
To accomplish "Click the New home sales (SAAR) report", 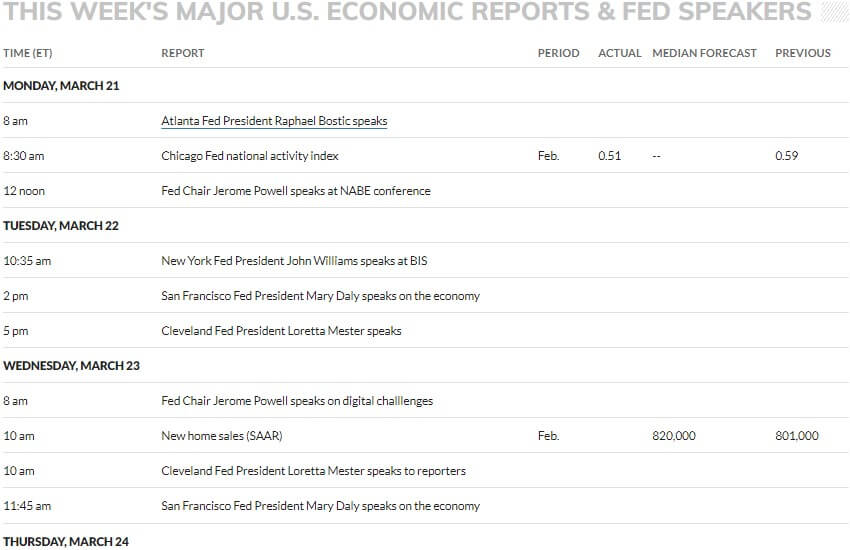I will pyautogui.click(x=222, y=436).
